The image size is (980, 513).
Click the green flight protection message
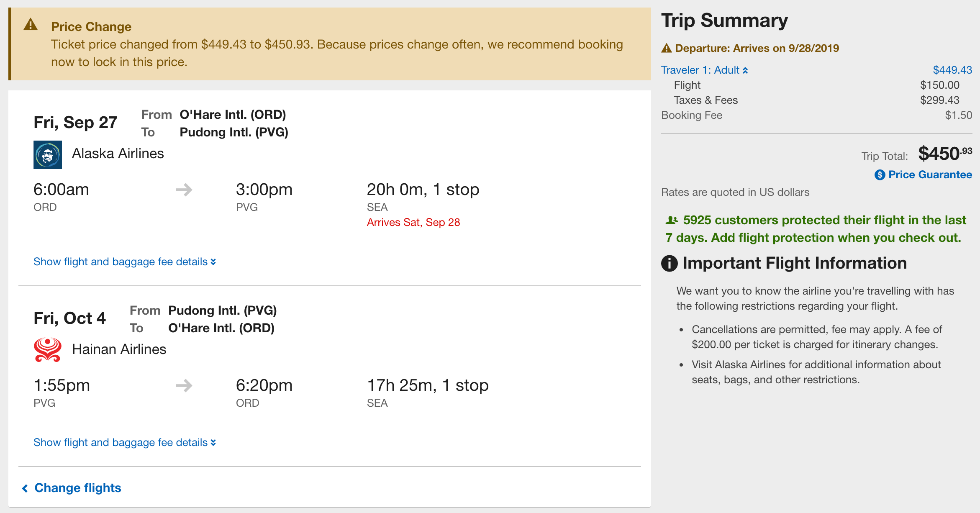coord(816,229)
